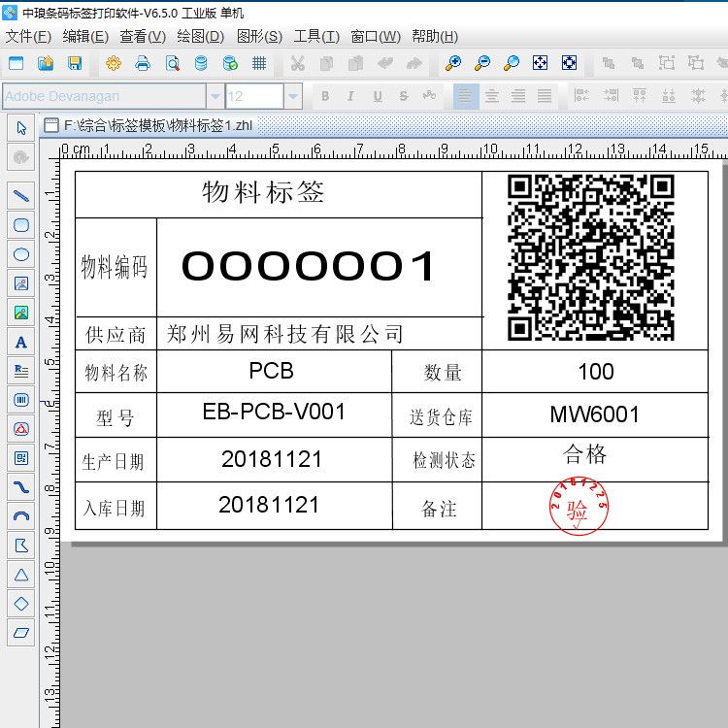Open the 图形(S) menu

(259, 36)
